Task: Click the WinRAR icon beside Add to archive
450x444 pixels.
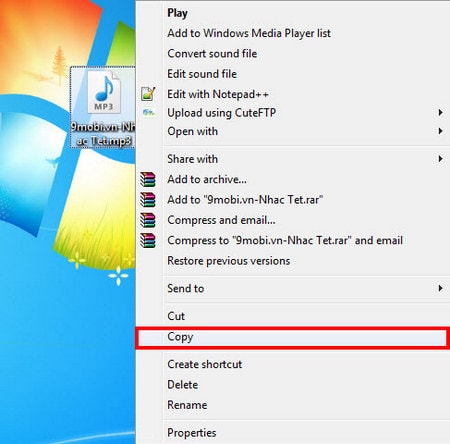Action: [x=148, y=179]
